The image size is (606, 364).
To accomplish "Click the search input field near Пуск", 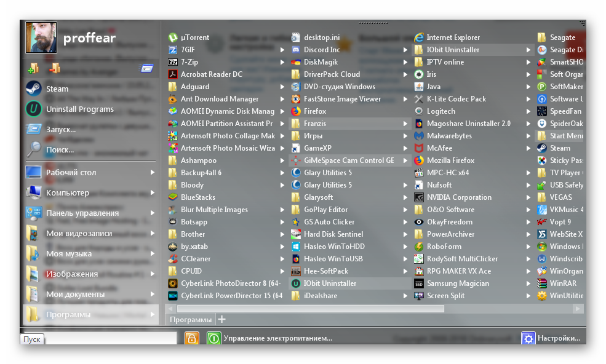I will pyautogui.click(x=111, y=339).
